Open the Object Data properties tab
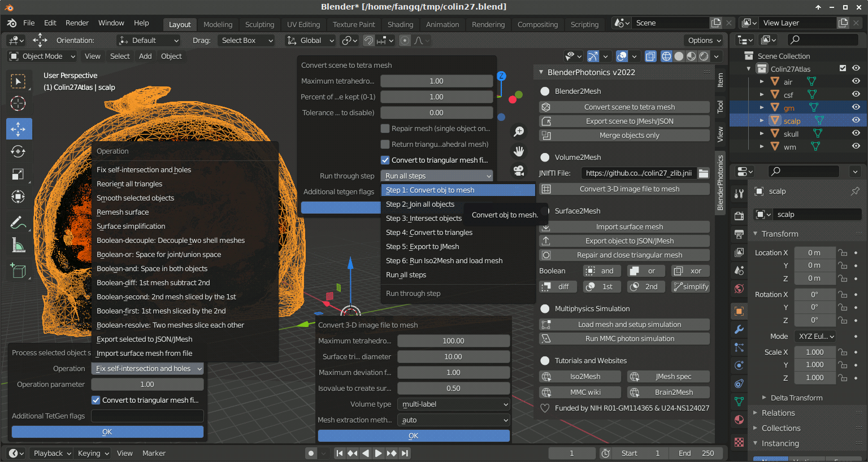 click(739, 402)
